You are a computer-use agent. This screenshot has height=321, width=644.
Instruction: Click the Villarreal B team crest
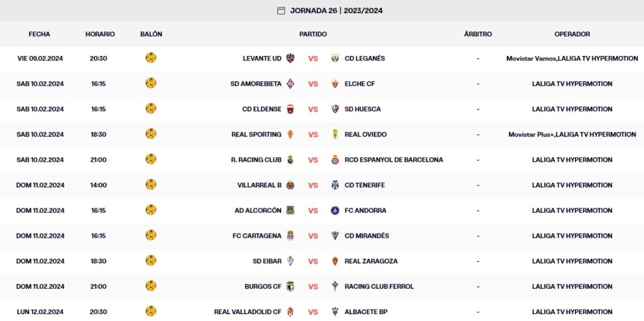pos(290,185)
